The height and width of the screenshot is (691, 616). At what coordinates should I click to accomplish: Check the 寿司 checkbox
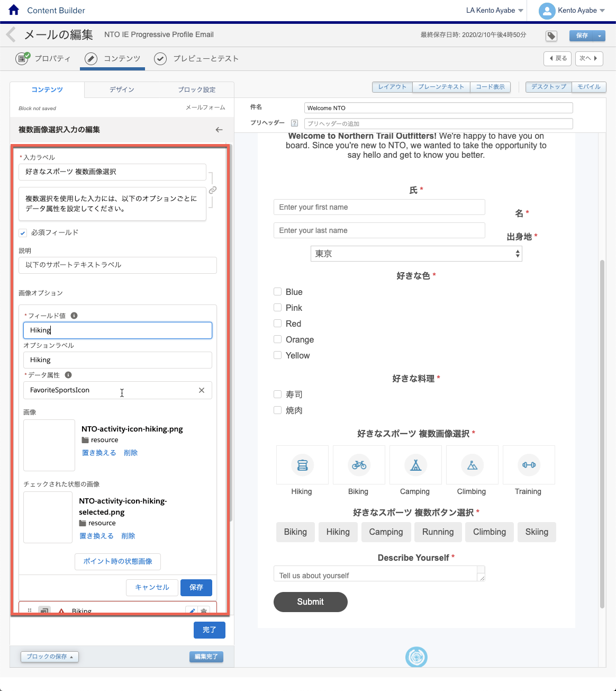point(277,394)
